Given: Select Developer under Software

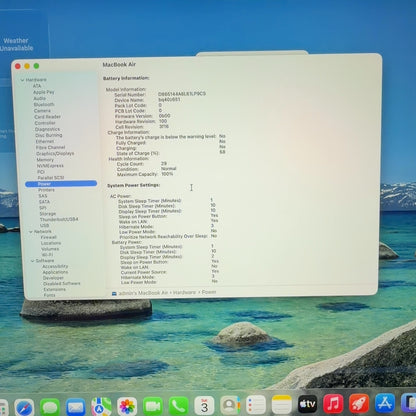Looking at the screenshot, I should tap(53, 278).
